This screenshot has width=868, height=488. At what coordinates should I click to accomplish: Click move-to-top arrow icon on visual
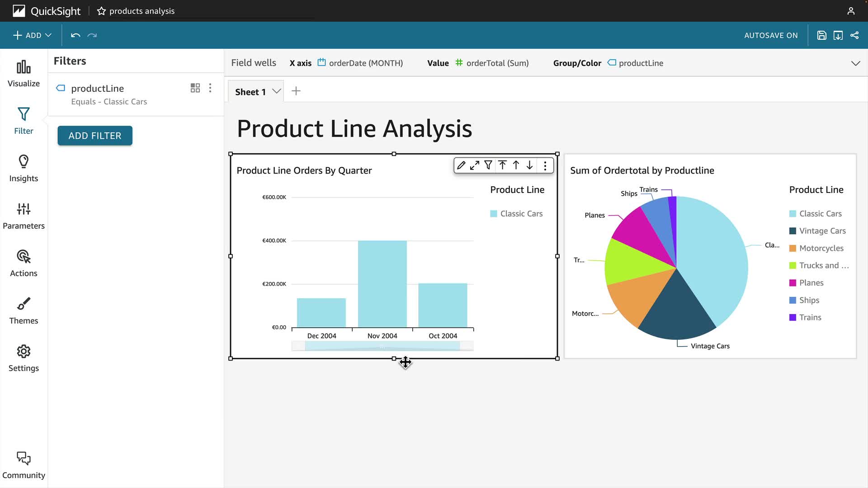[502, 165]
